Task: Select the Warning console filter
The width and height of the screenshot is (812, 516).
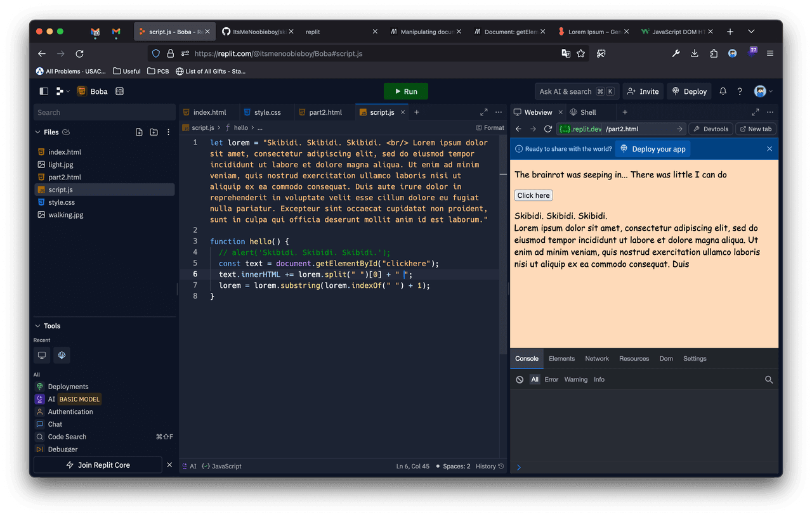Action: (575, 380)
